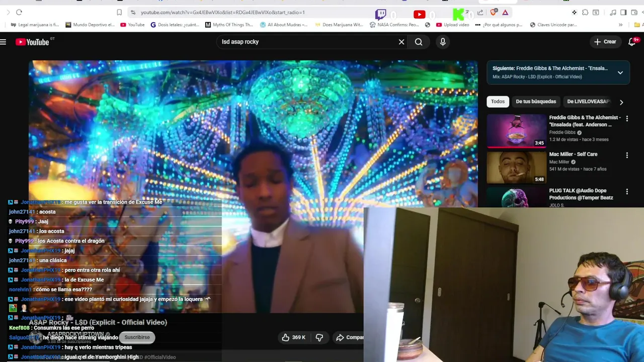The width and height of the screenshot is (644, 362).
Task: Share the video via Compartir button
Action: [349, 337]
